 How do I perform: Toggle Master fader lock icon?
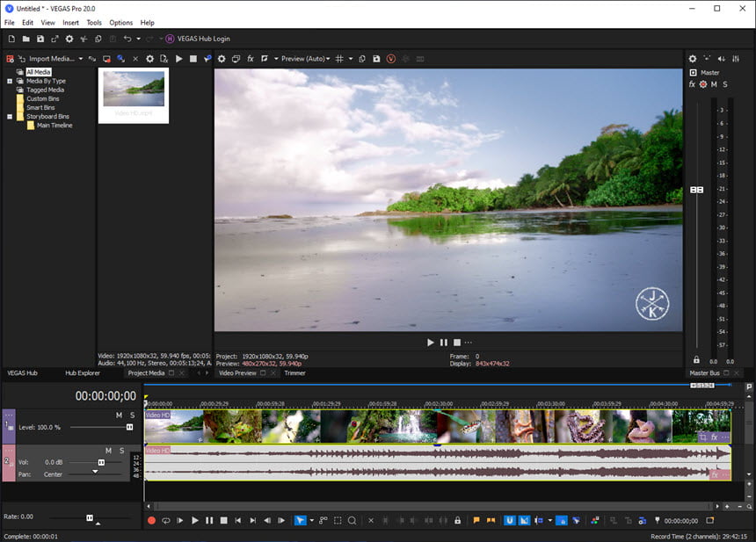tap(696, 360)
